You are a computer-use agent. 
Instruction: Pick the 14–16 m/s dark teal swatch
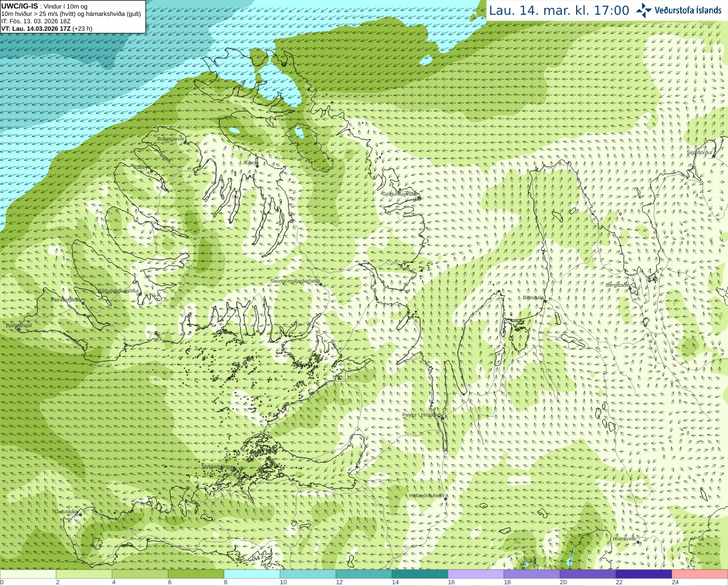[x=420, y=574]
